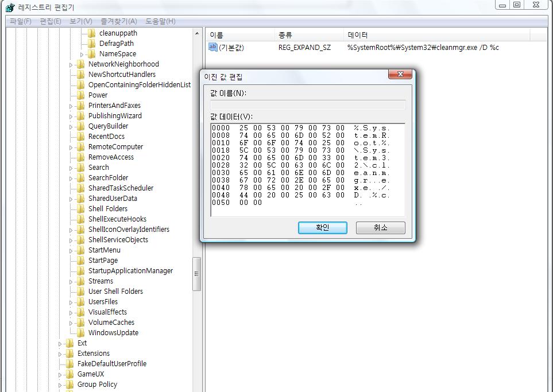553x392 pixels.
Task: Click the FakeDefaultUserProfile folder icon
Action: pyautogui.click(x=70, y=364)
